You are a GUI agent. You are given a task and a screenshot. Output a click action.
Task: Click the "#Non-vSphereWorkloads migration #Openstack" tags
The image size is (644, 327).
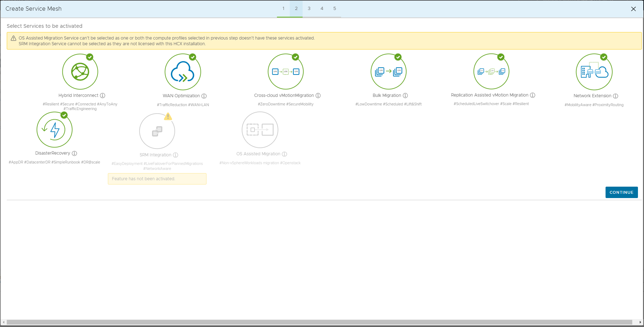(x=260, y=163)
